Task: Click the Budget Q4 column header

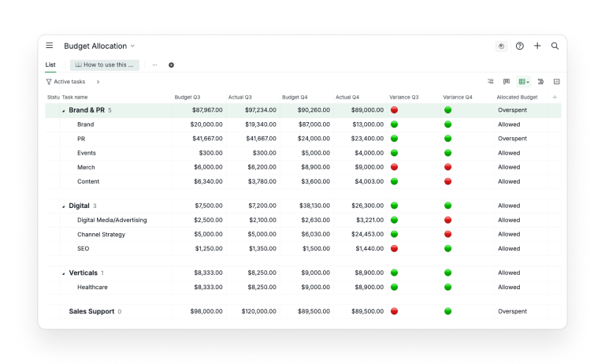Action: (295, 97)
